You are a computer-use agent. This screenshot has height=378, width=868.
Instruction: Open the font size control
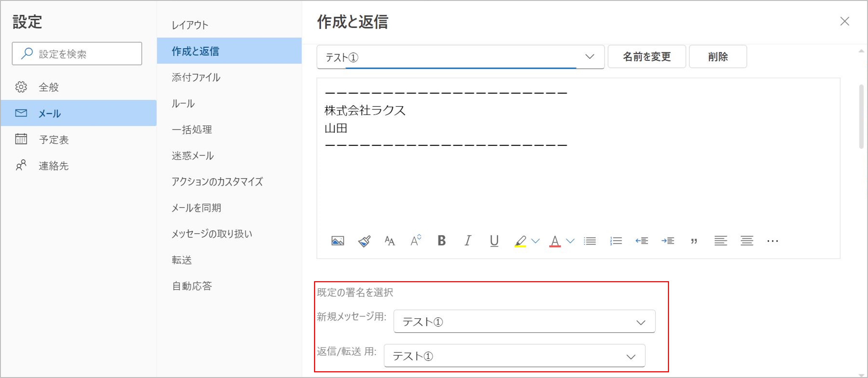tap(390, 241)
